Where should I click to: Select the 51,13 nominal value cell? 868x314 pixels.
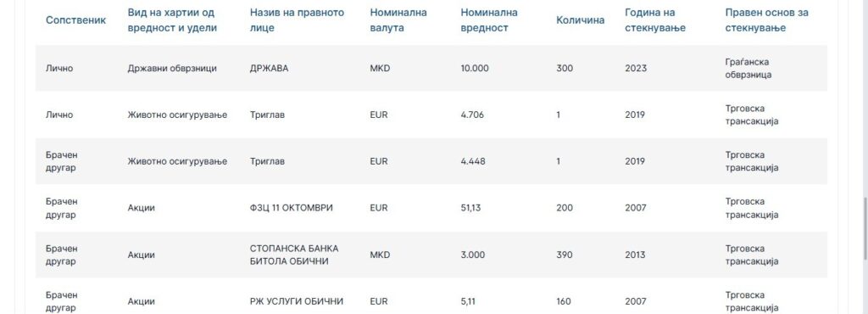pyautogui.click(x=470, y=208)
